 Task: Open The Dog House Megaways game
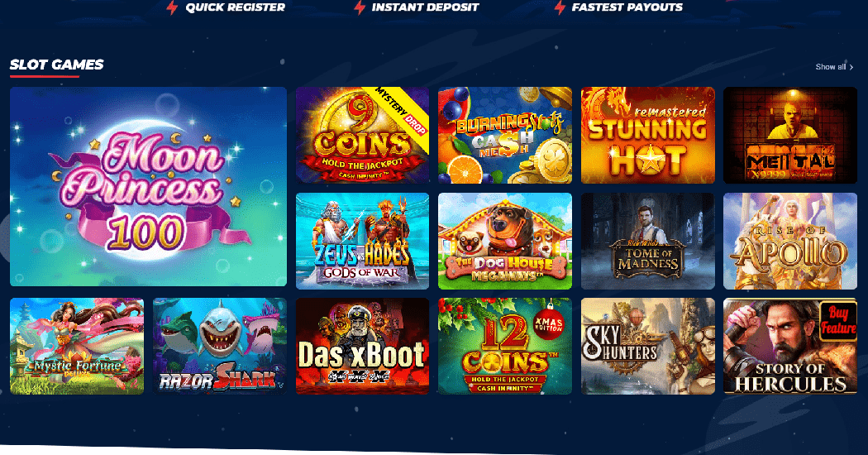(x=505, y=241)
